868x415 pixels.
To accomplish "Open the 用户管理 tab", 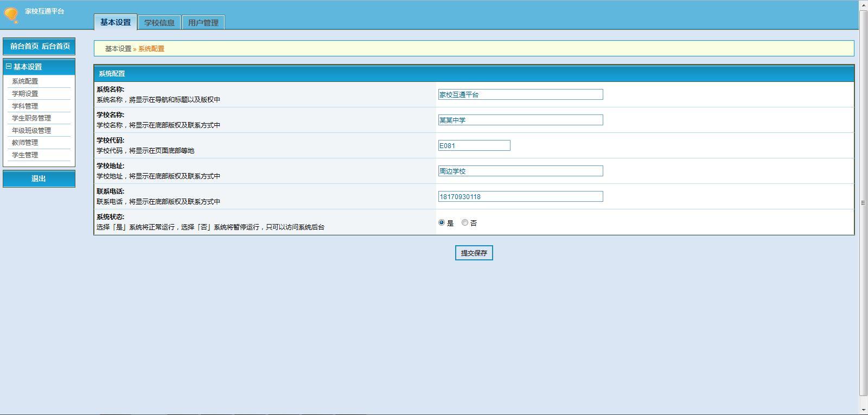I will 203,22.
